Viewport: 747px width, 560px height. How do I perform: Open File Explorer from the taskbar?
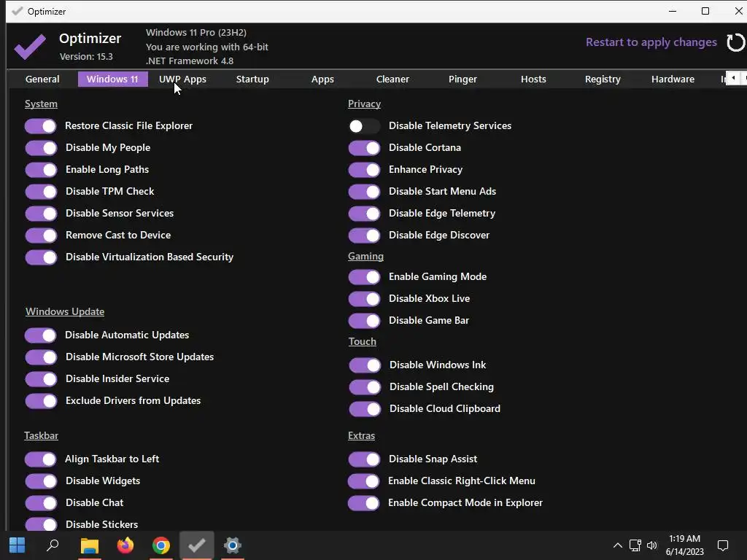(89, 545)
